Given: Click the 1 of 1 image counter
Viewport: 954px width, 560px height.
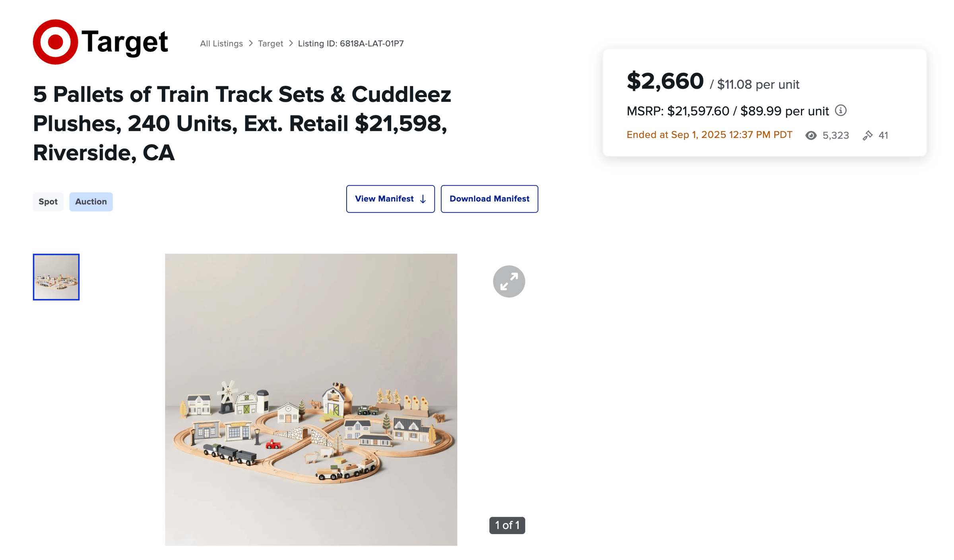Looking at the screenshot, I should 507,525.
